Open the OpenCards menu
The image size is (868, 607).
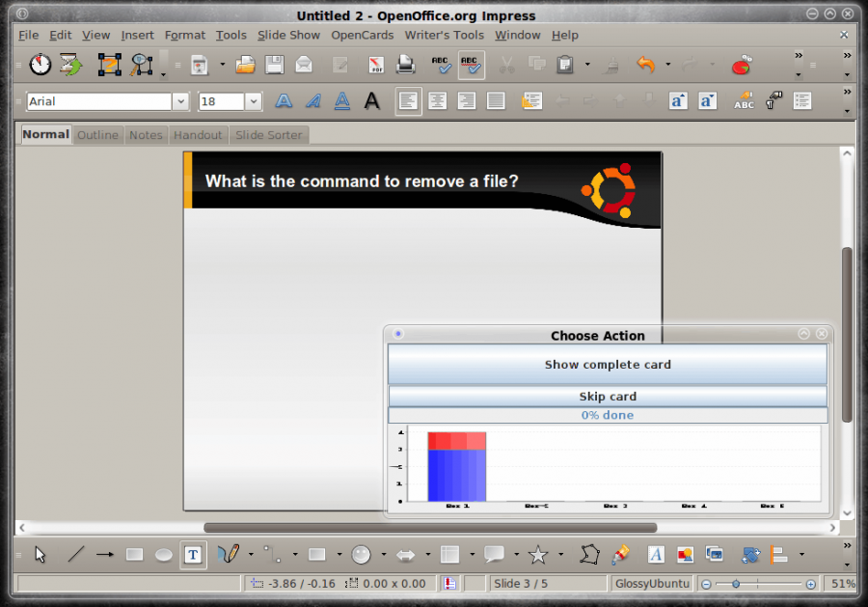362,35
